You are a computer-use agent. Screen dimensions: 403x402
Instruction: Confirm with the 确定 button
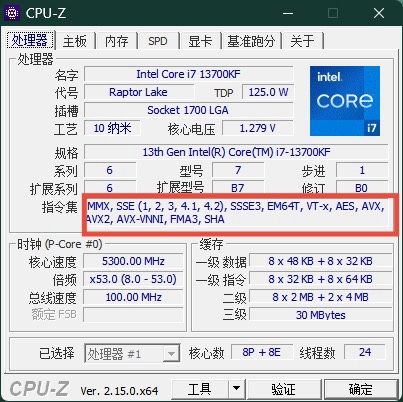click(361, 389)
